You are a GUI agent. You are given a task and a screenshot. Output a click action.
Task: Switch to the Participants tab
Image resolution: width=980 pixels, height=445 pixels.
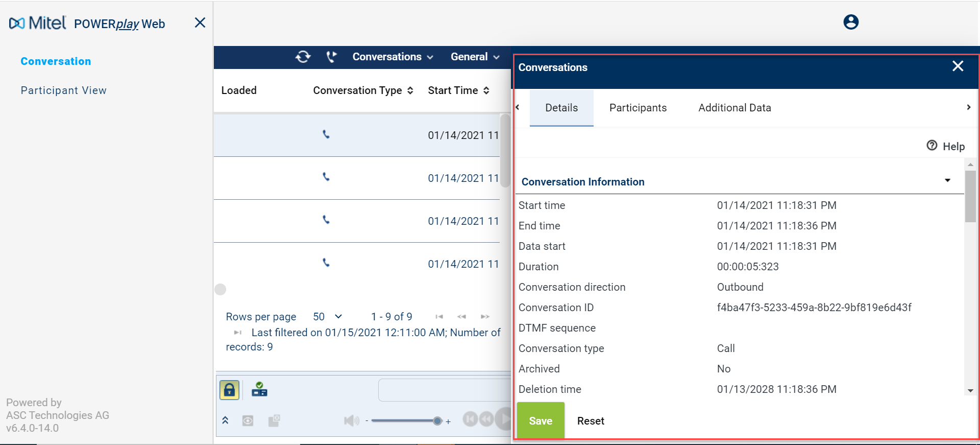point(638,108)
